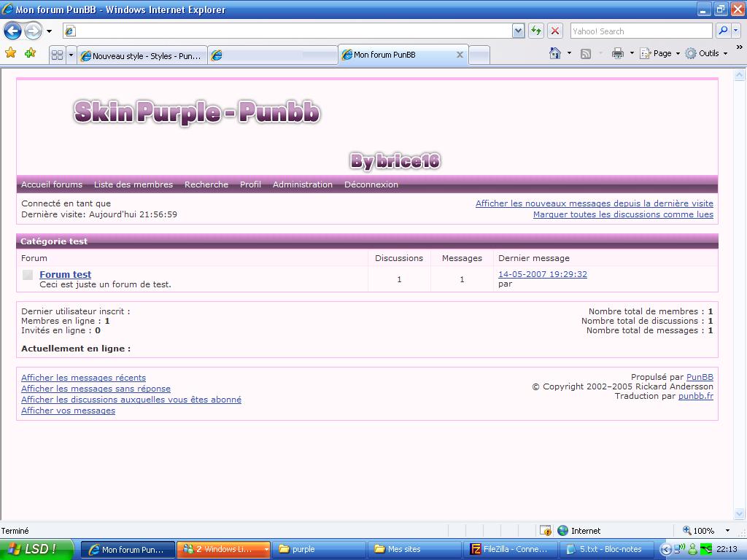
Task: Open the Start menu labeled LSD !
Action: (36, 549)
